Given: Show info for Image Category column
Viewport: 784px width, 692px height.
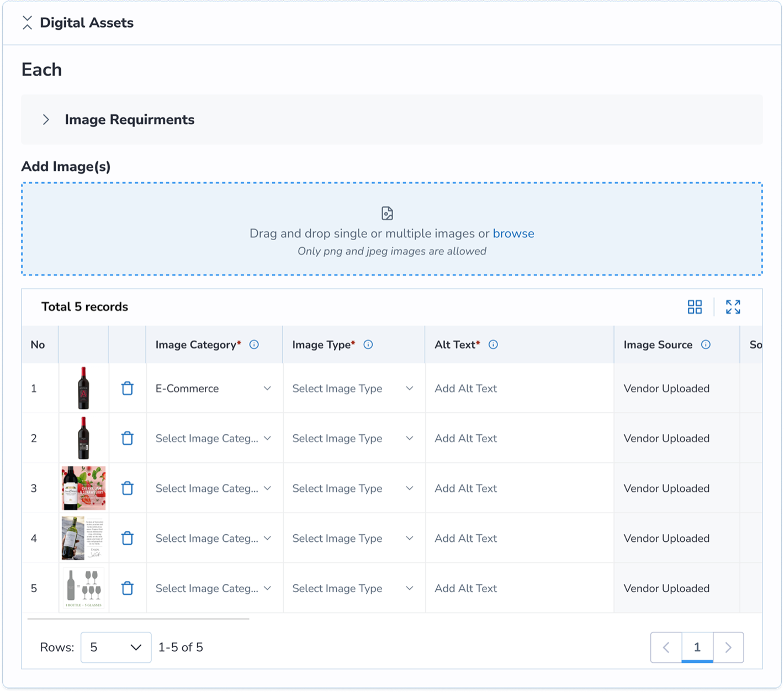Looking at the screenshot, I should [254, 344].
